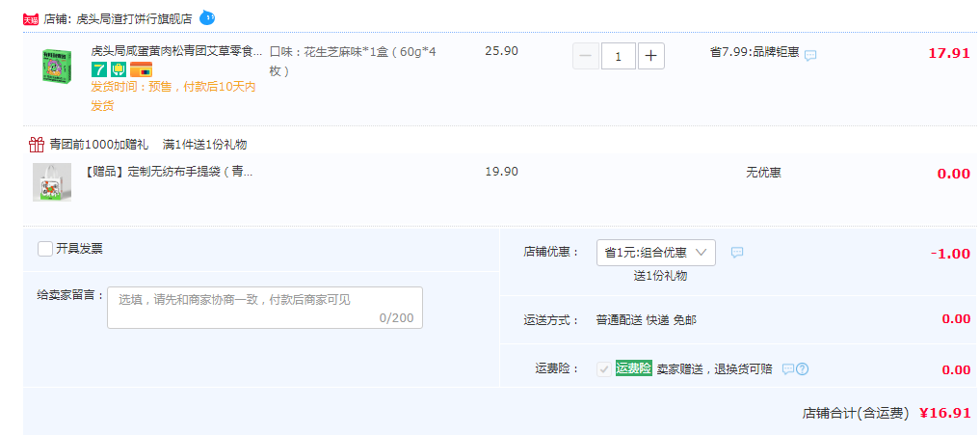Viewport: 980px width, 435px height.
Task: Click the unit price 25.90
Action: (501, 51)
